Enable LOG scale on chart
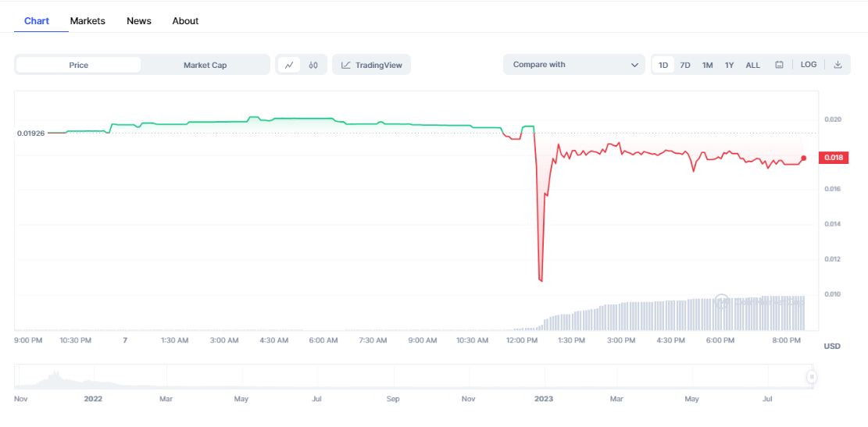This screenshot has width=868, height=427. coord(809,65)
